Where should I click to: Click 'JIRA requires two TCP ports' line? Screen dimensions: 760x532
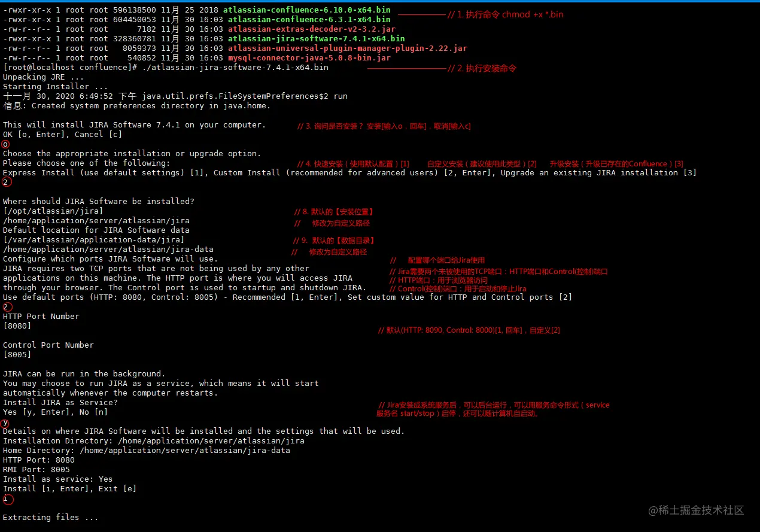[156, 269]
